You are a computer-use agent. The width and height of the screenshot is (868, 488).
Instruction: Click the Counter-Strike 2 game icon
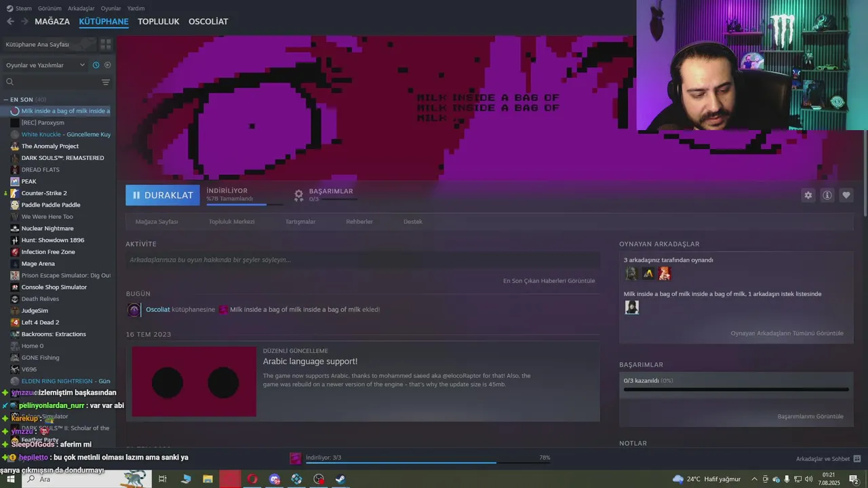pyautogui.click(x=15, y=193)
